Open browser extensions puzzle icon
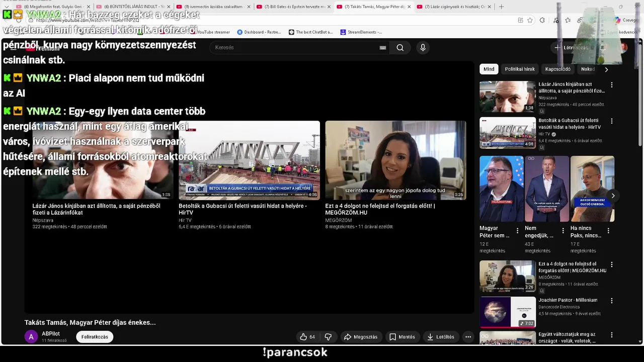Screen dimensions: 644x362 [x=542, y=20]
